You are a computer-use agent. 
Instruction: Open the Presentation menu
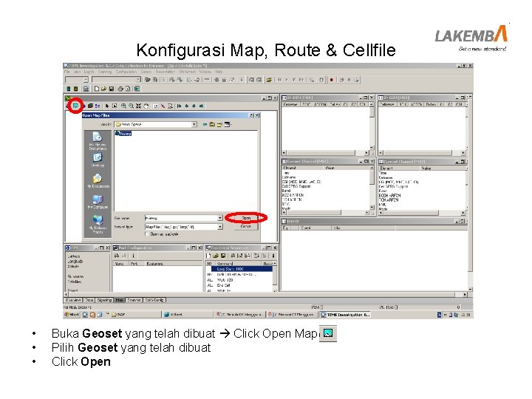point(166,72)
